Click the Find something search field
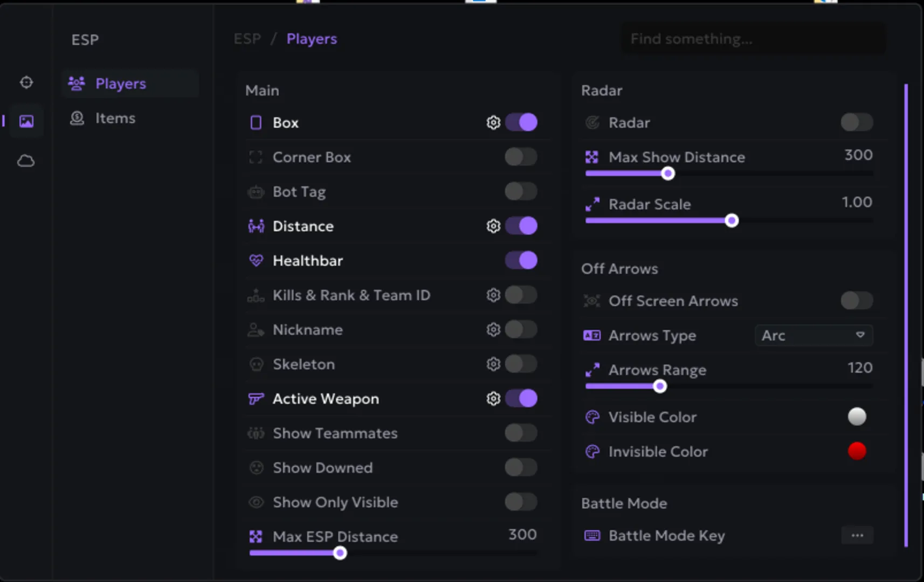Image resolution: width=924 pixels, height=582 pixels. coord(753,39)
